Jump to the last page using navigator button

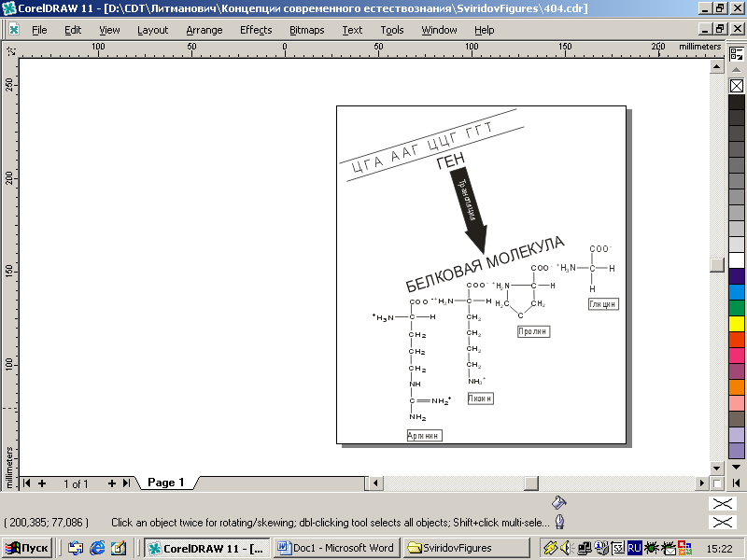(126, 483)
